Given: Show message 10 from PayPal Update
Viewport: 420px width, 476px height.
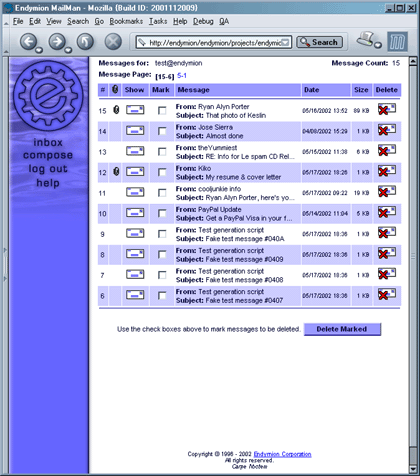Looking at the screenshot, I should point(135,213).
